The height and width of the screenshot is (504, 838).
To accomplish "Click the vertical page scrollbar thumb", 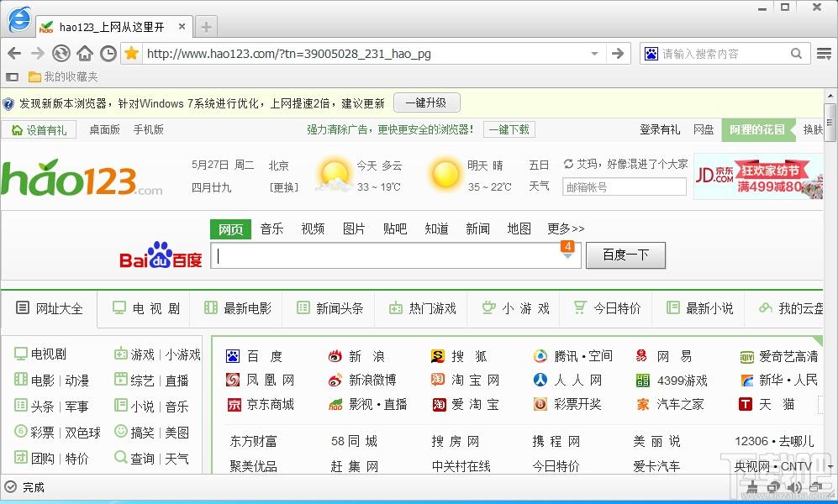I will pos(830,122).
